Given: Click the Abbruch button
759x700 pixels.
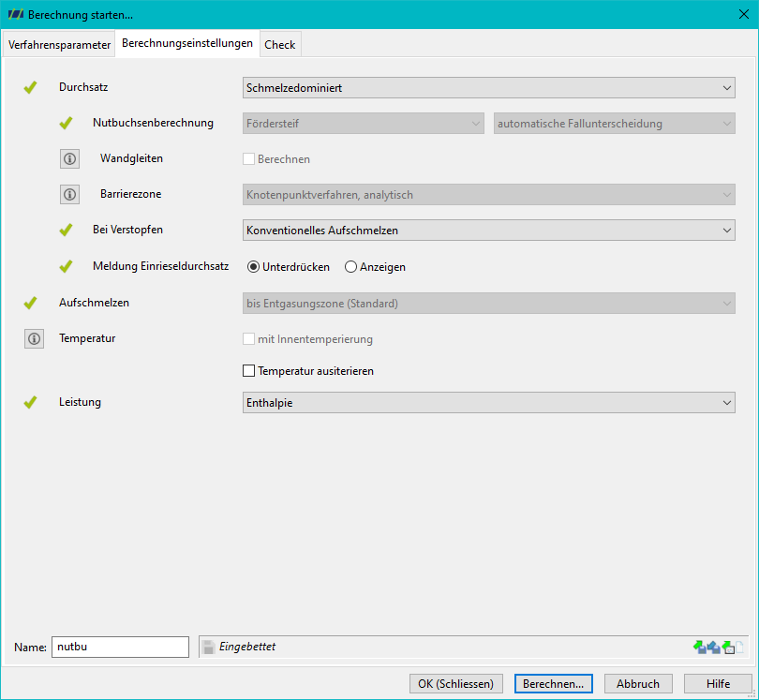Looking at the screenshot, I should tap(638, 683).
